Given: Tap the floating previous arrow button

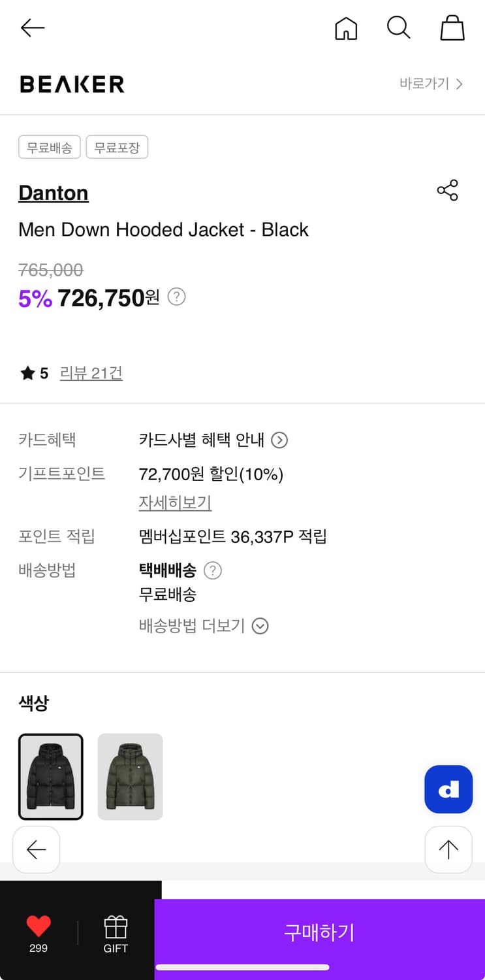Looking at the screenshot, I should pyautogui.click(x=37, y=849).
